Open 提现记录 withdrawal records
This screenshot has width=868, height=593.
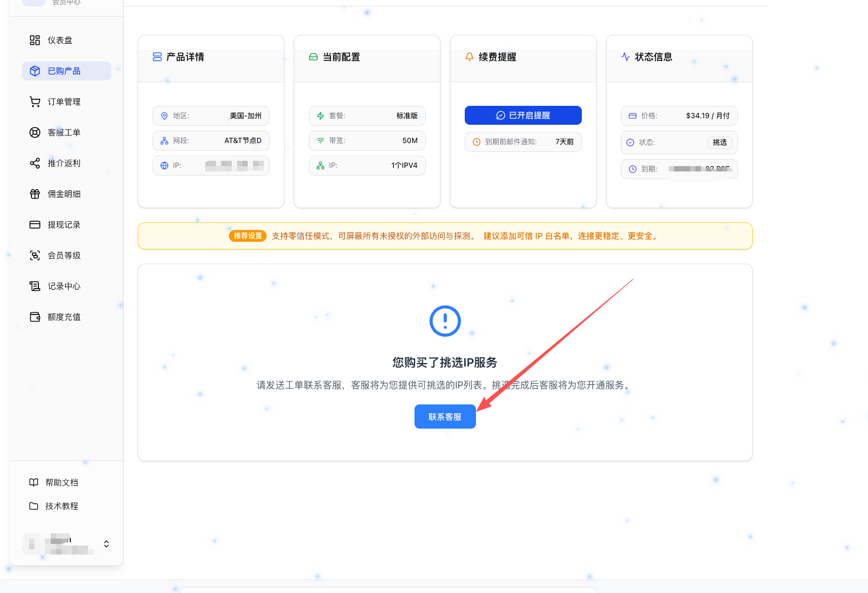pos(66,225)
